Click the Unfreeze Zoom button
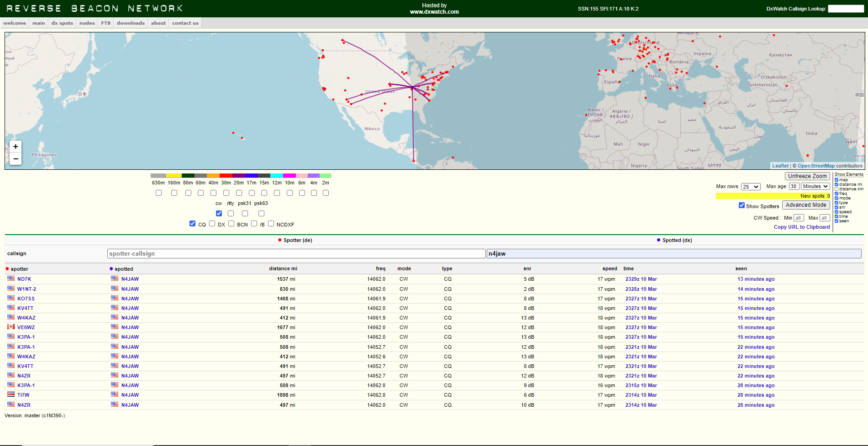868x446 pixels. pyautogui.click(x=807, y=176)
